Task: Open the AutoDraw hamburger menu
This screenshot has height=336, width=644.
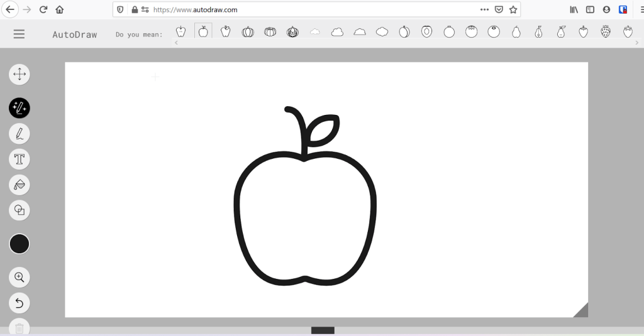Action: (19, 35)
